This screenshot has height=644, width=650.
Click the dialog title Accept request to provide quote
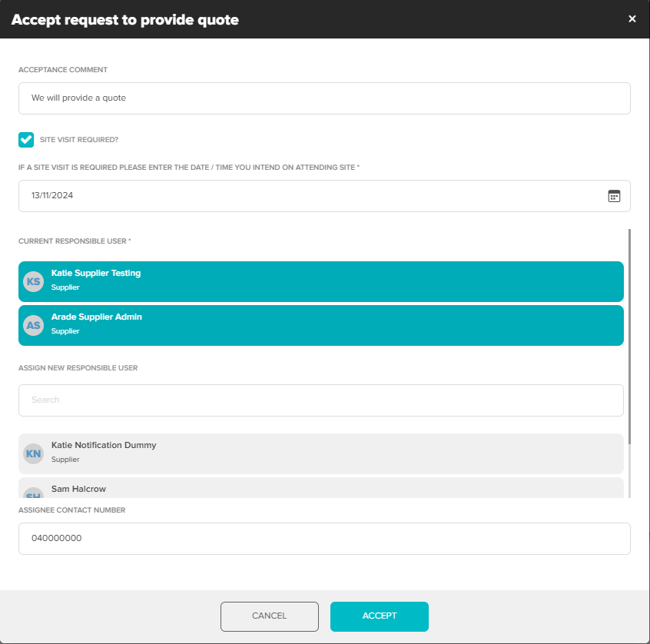point(125,20)
